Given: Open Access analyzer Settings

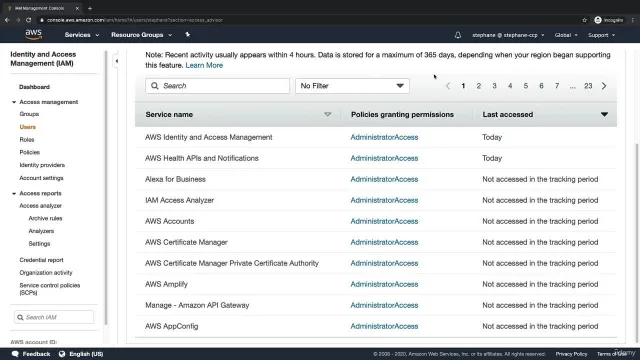Looking at the screenshot, I should pyautogui.click(x=39, y=244).
